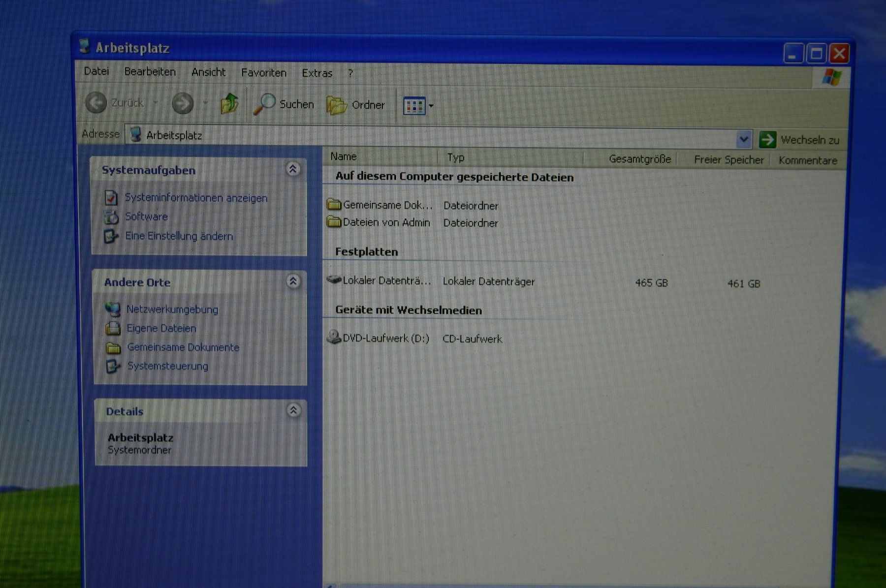Click the Andere Orte panel header
The width and height of the screenshot is (886, 588).
click(200, 282)
